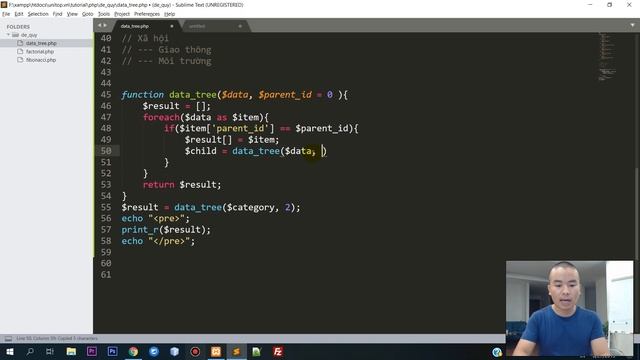Open Adobe Photoshop from taskbar
640x360 pixels.
pyautogui.click(x=112, y=351)
